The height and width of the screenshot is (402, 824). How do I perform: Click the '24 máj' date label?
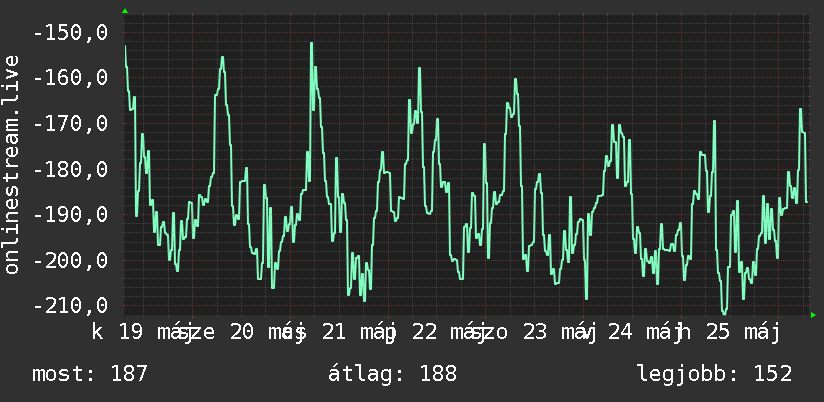coord(646,334)
